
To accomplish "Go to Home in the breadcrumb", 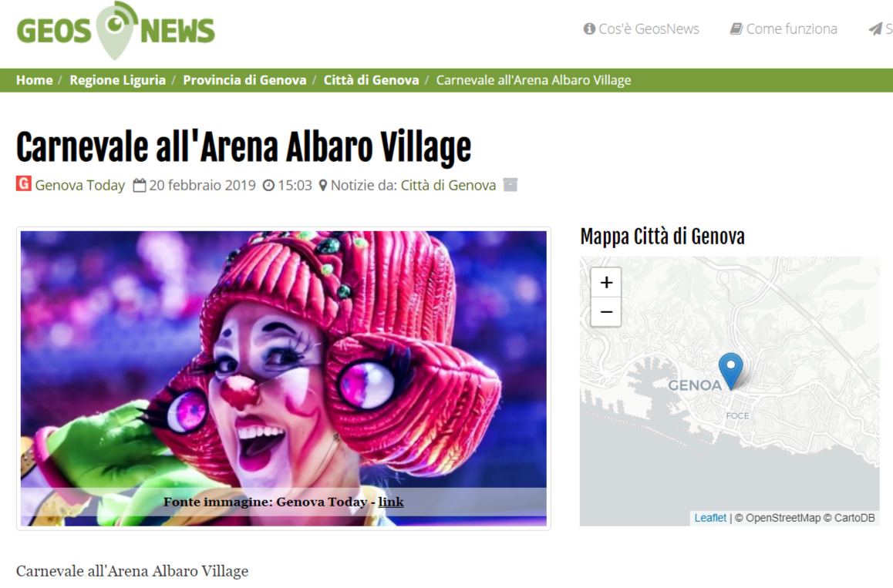I will [34, 80].
